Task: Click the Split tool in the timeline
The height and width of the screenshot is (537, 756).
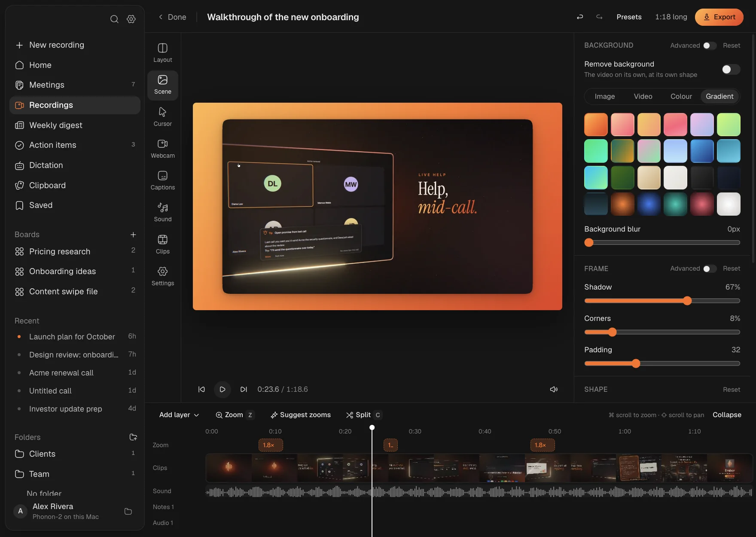Action: (x=363, y=415)
